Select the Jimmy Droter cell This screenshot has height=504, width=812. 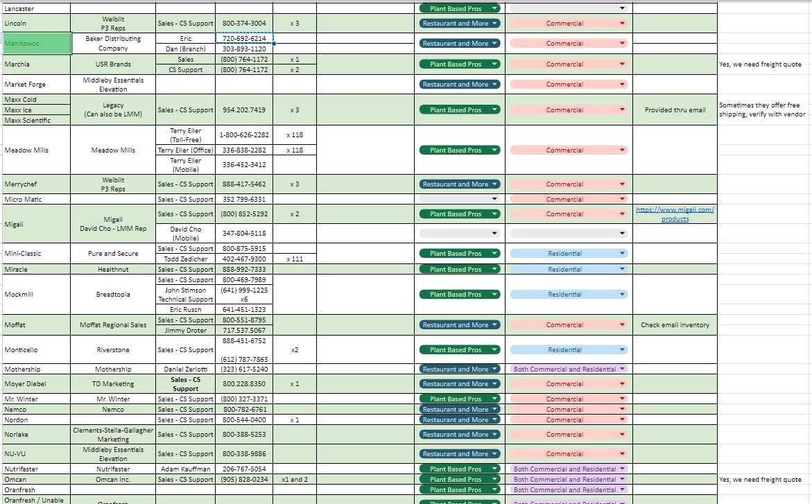(185, 331)
